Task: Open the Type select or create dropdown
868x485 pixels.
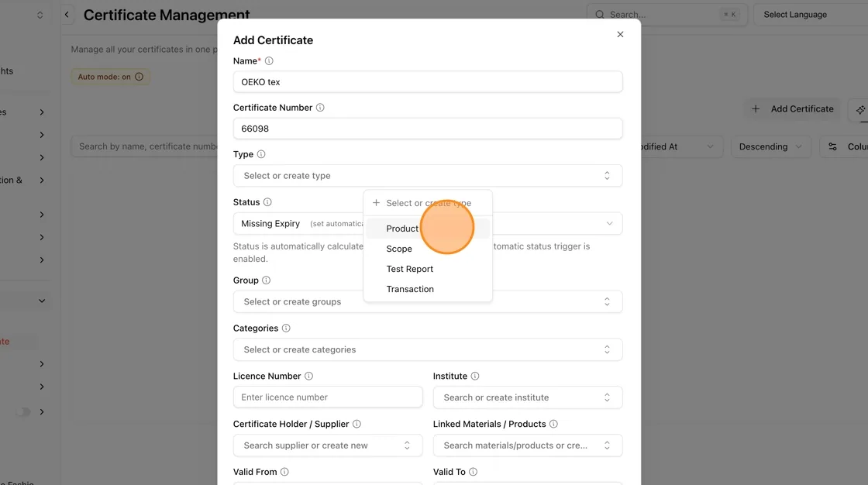Action: (x=428, y=176)
